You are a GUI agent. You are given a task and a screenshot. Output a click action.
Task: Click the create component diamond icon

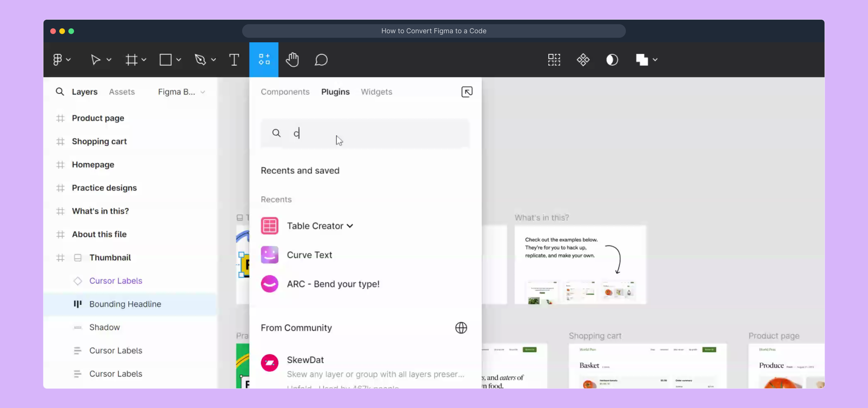pos(583,60)
